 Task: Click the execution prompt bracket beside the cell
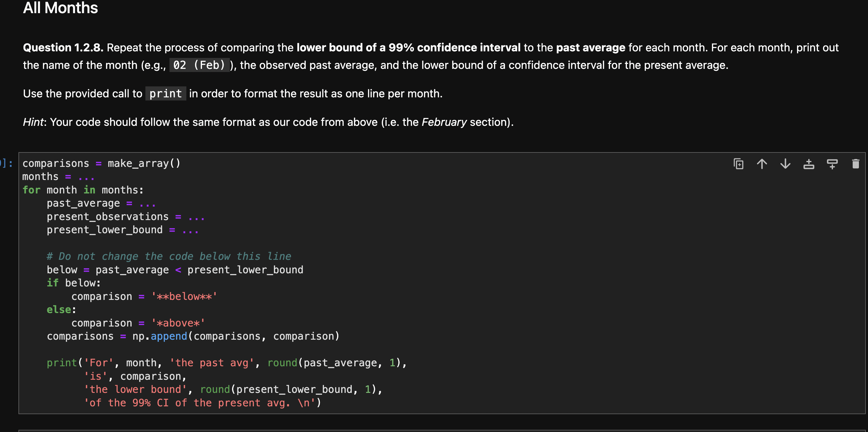tap(6, 163)
